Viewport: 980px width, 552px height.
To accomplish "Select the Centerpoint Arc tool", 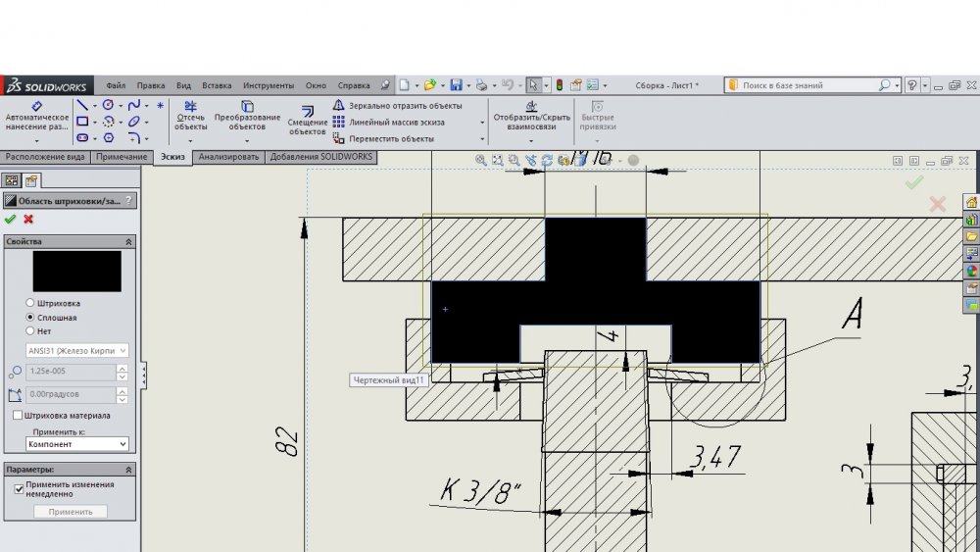I will [x=108, y=122].
